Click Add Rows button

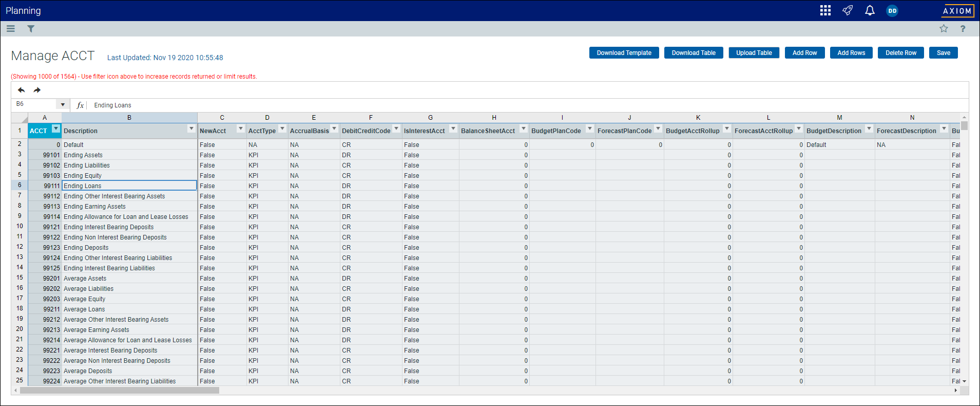[851, 53]
